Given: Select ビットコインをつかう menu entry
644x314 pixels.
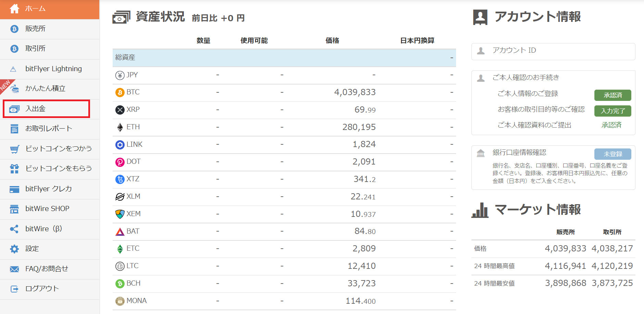Looking at the screenshot, I should point(50,149).
